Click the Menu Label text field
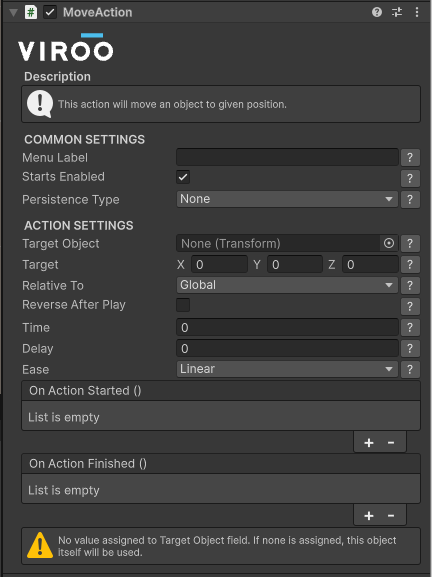The height and width of the screenshot is (577, 432). pos(287,157)
